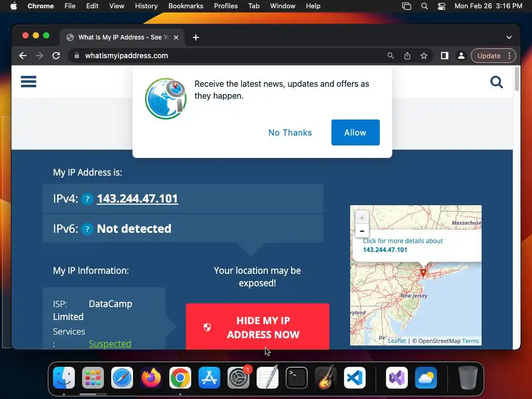The height and width of the screenshot is (399, 532).
Task: Select the What Is My IP Address tab
Action: [122, 37]
